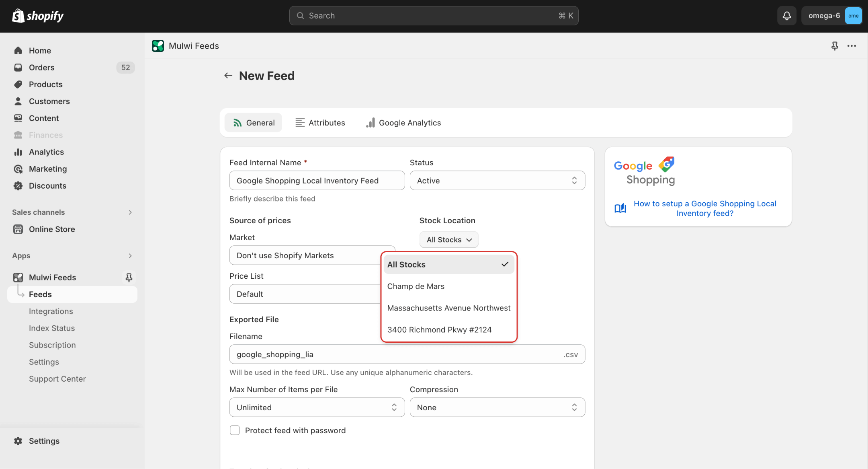Open How to setup Google Shopping guide link

(705, 208)
